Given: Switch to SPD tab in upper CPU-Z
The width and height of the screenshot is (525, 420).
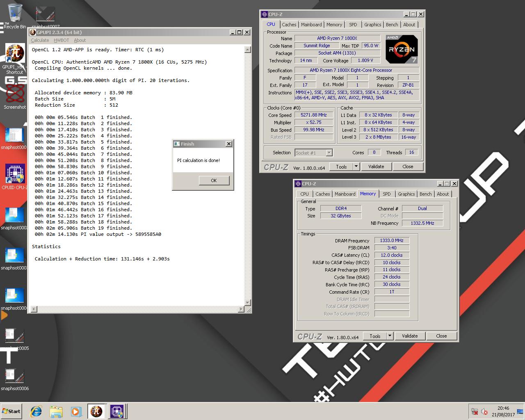Looking at the screenshot, I should (353, 25).
